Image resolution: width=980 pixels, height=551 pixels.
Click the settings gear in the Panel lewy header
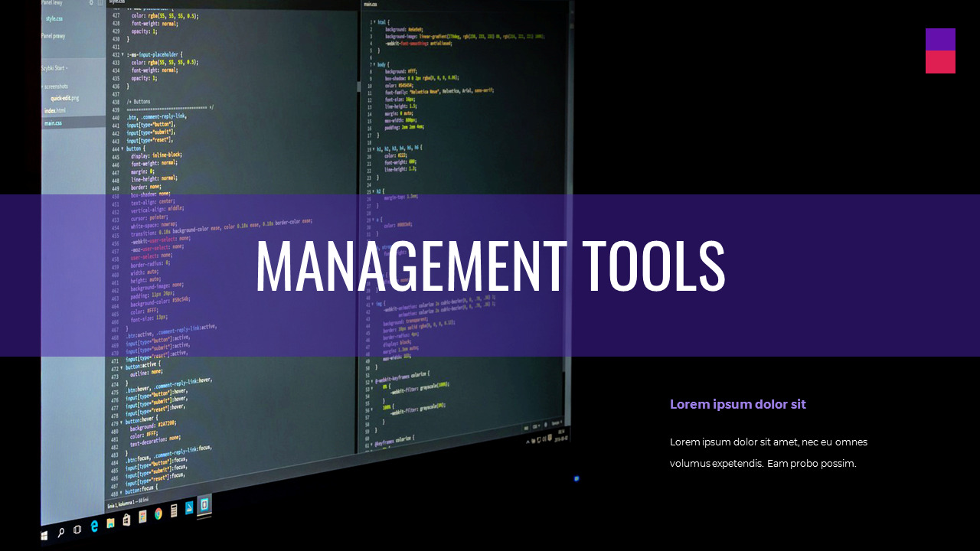[x=93, y=3]
